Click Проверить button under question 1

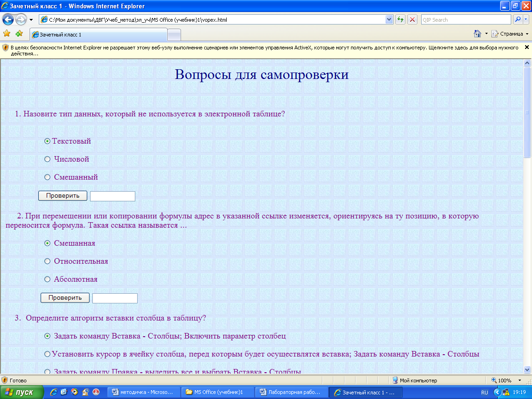pyautogui.click(x=62, y=196)
